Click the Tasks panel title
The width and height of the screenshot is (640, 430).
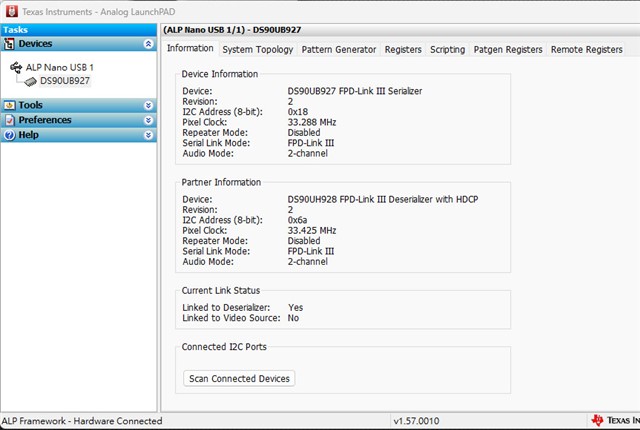(16, 30)
